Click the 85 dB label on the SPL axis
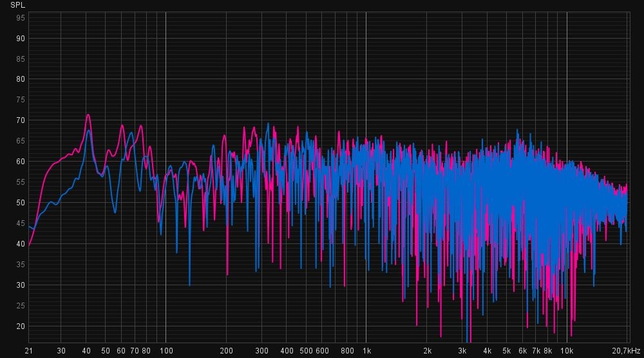The image size is (644, 358). click(21, 59)
